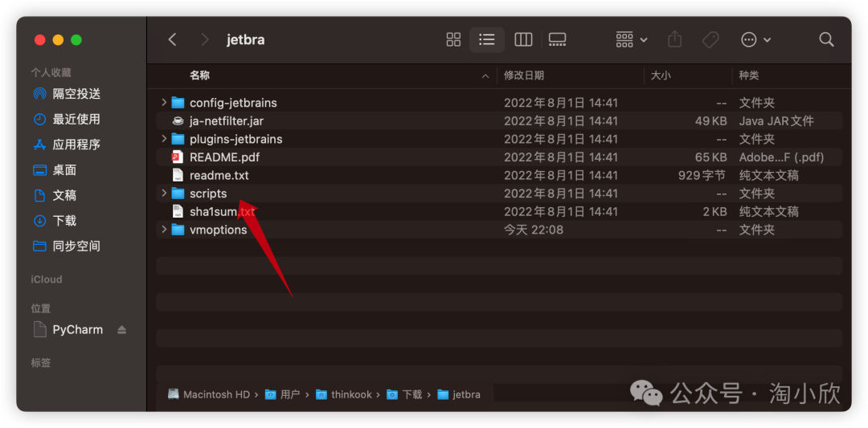Open the group-by dropdown in toolbar

click(632, 40)
